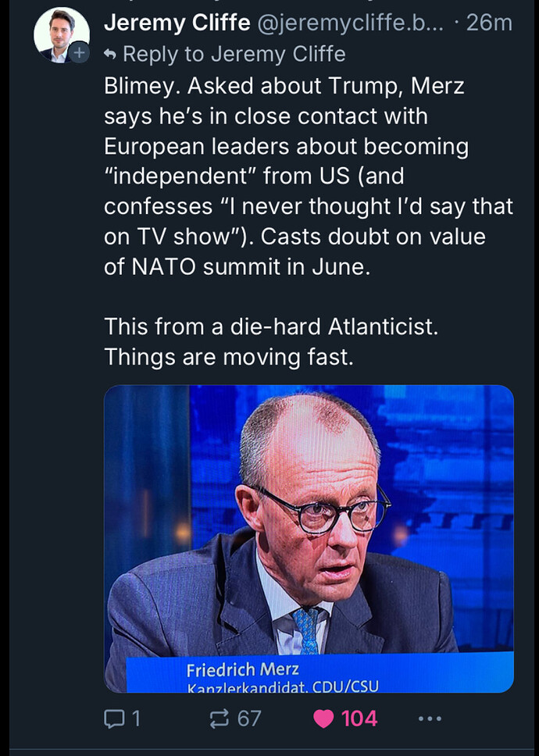Screen dimensions: 539x756
Task: Open the three-dot more options menu
Action: point(430,719)
